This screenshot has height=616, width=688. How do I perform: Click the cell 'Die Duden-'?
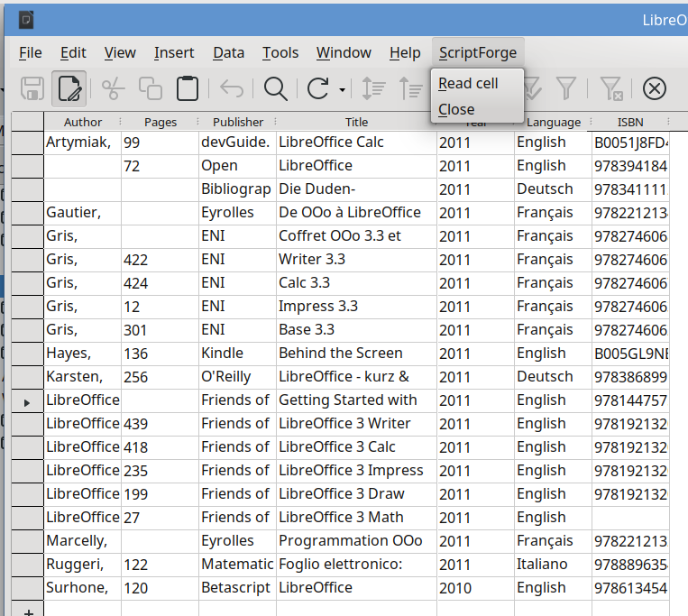pos(356,189)
